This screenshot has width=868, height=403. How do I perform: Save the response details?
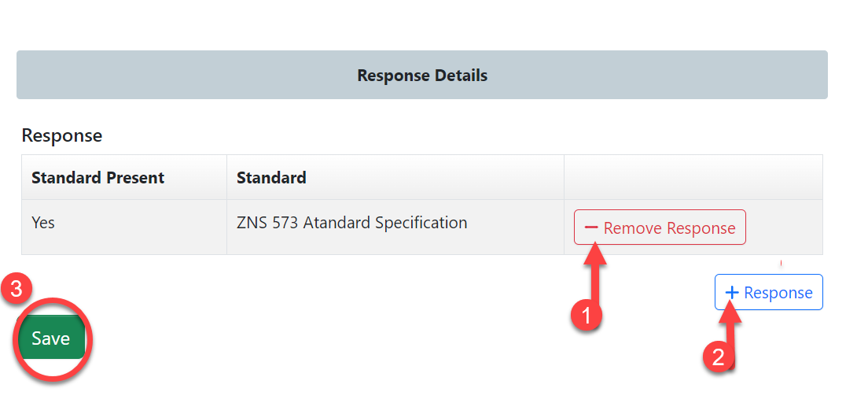tap(50, 338)
